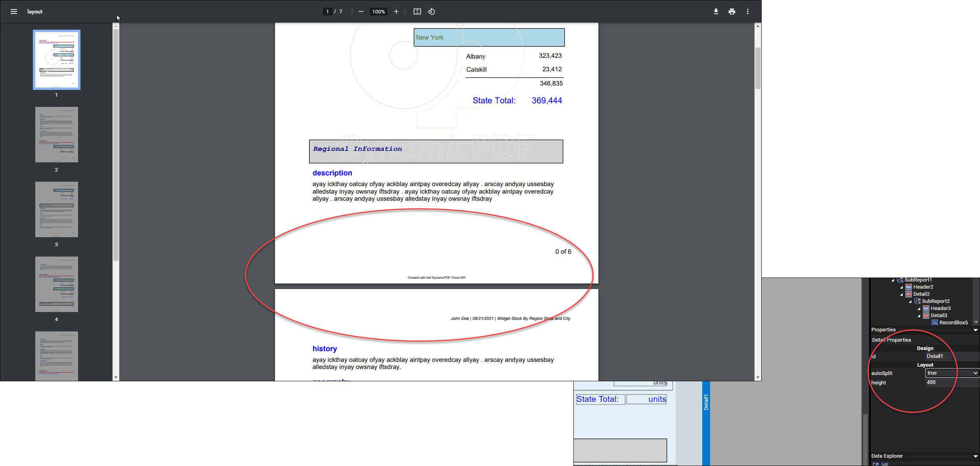Select the RecordBox5 tree item
Viewport: 980px width, 466px height.
click(953, 322)
